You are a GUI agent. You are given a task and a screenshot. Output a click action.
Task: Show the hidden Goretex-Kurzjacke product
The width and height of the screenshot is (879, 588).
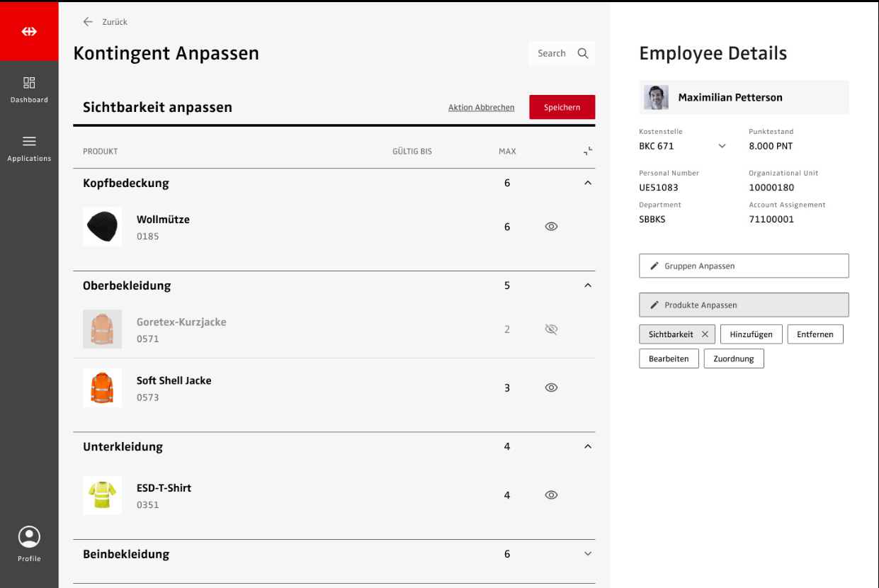[551, 329]
